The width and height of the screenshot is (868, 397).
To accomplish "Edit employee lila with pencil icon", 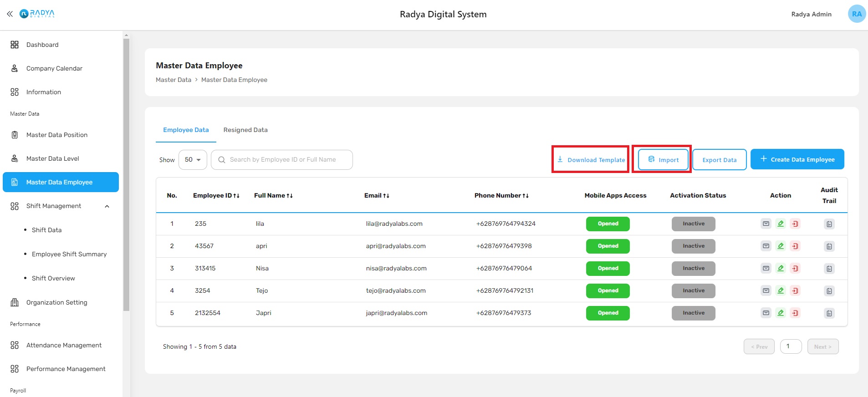I will coord(781,224).
